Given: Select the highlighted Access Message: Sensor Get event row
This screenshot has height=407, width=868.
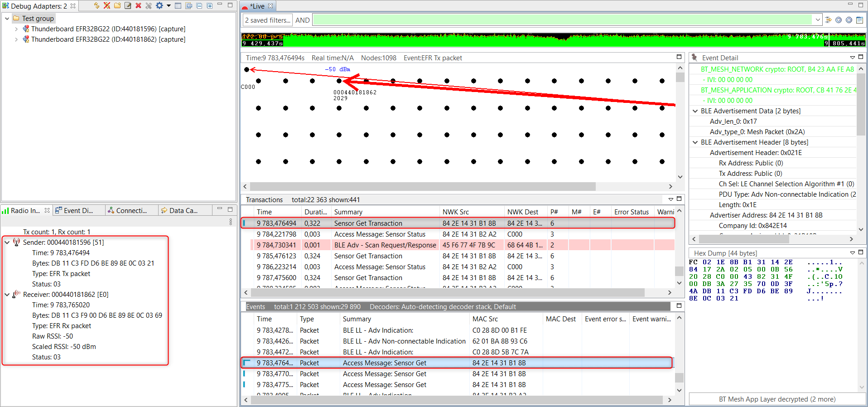Looking at the screenshot, I should point(457,363).
